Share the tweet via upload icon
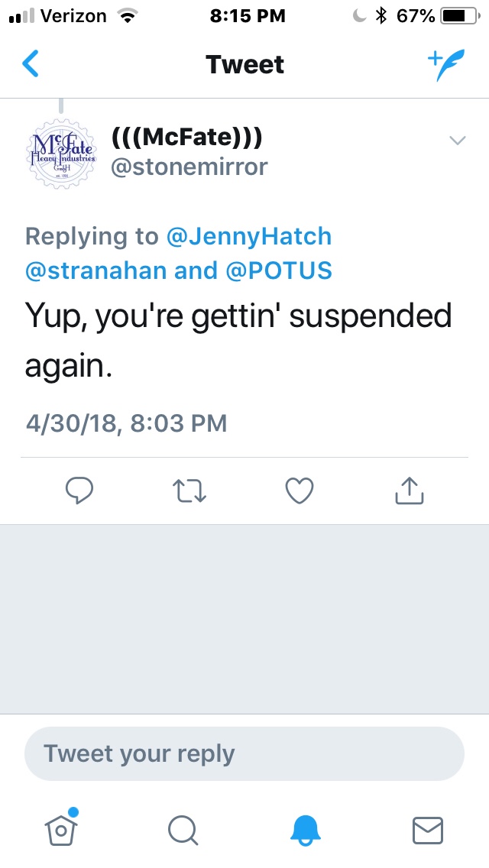The width and height of the screenshot is (489, 868). [409, 491]
